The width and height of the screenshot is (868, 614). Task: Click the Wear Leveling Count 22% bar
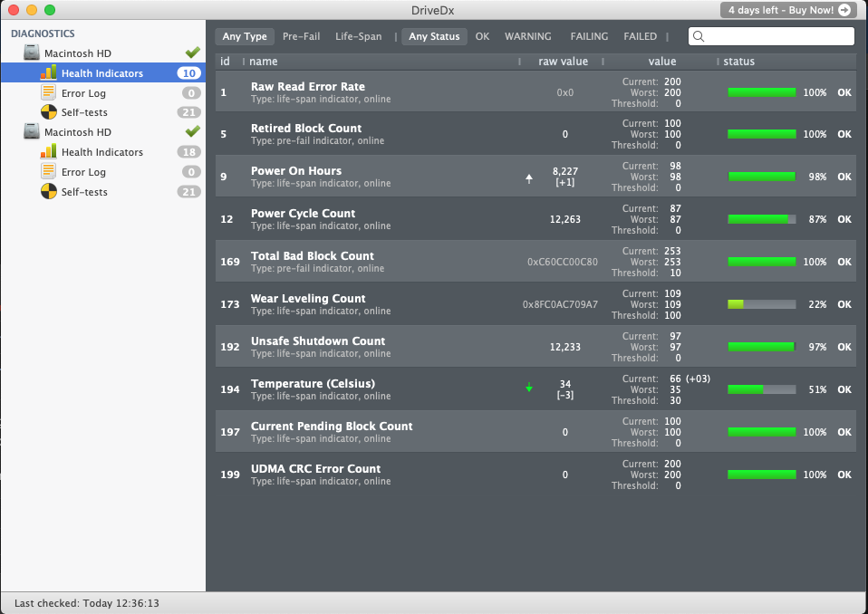762,304
